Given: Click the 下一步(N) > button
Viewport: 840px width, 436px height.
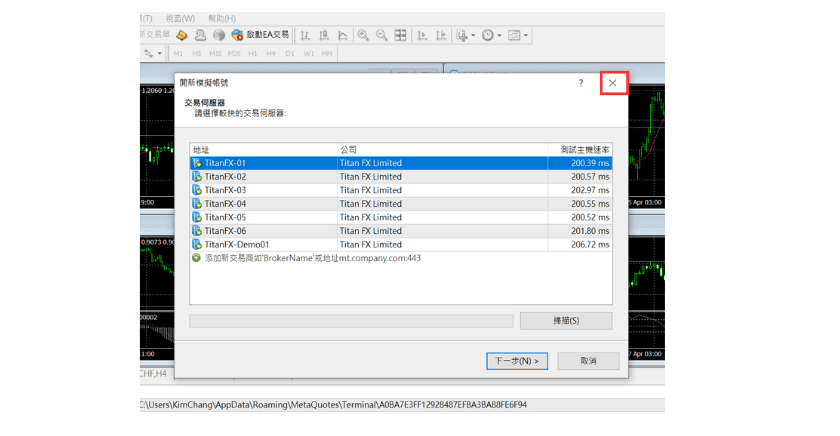Looking at the screenshot, I should point(517,361).
